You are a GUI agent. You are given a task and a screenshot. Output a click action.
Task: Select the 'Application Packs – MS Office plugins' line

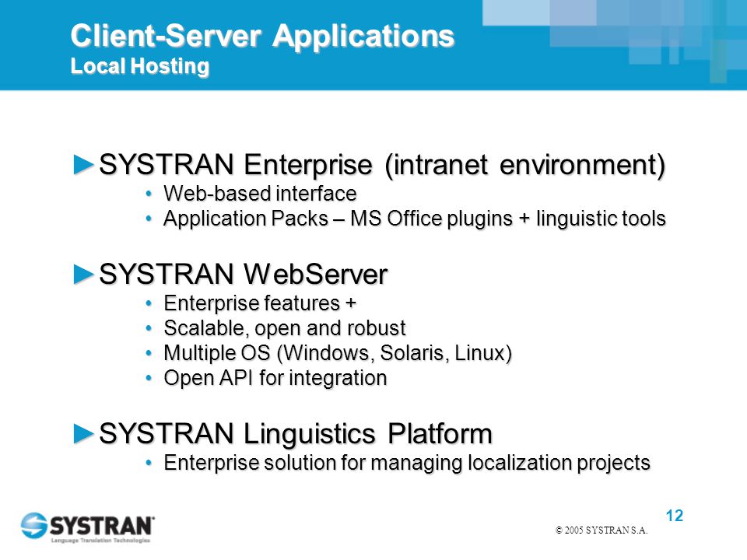click(x=415, y=219)
